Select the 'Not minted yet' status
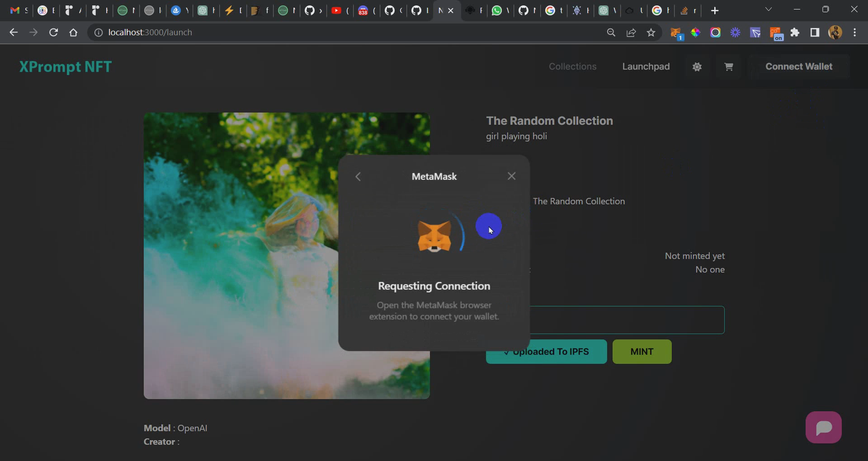Screen dimensions: 868x461 pyautogui.click(x=695, y=256)
